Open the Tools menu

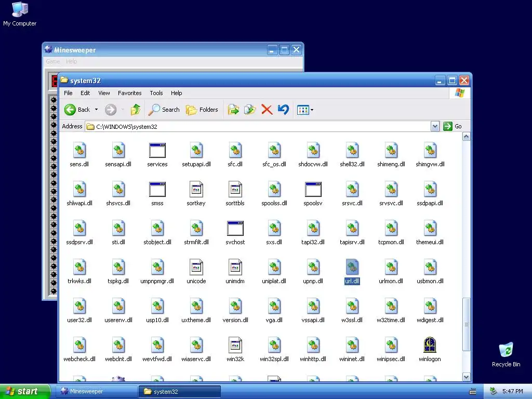[x=156, y=93]
